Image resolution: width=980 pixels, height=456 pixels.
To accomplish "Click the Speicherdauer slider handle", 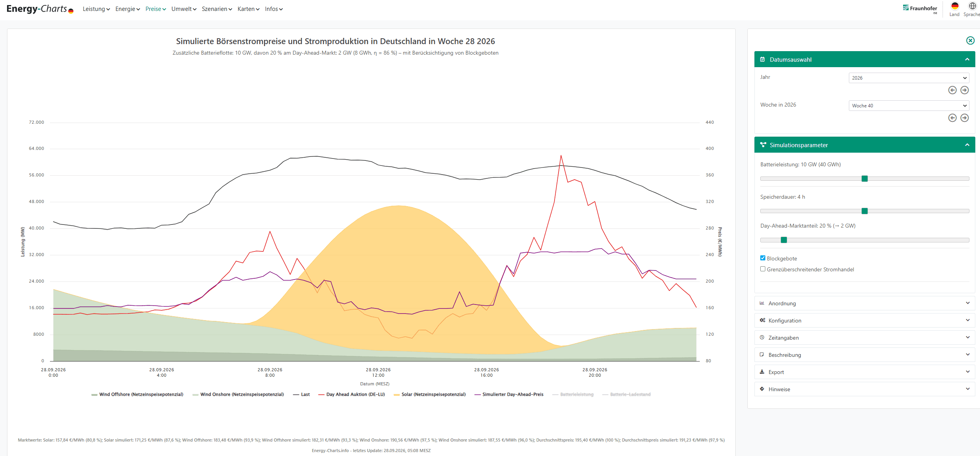I will tap(864, 211).
